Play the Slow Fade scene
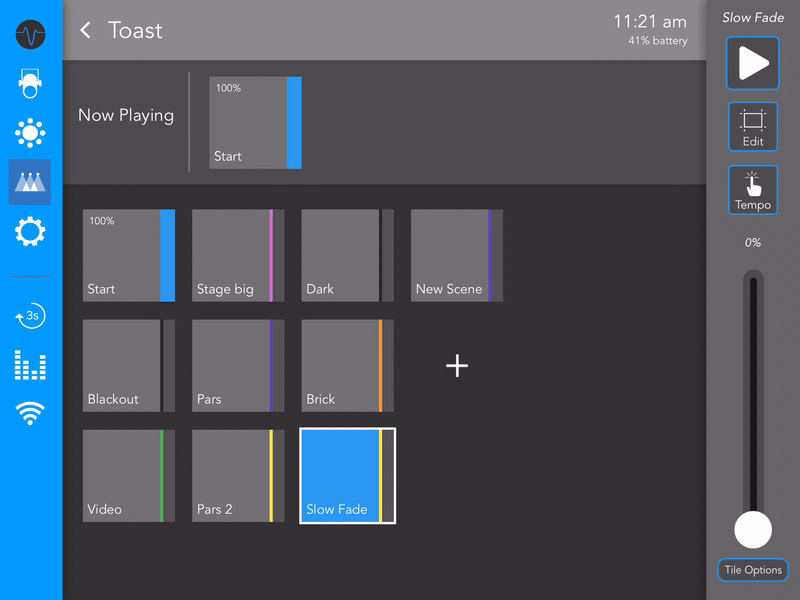This screenshot has height=600, width=800. [x=753, y=63]
